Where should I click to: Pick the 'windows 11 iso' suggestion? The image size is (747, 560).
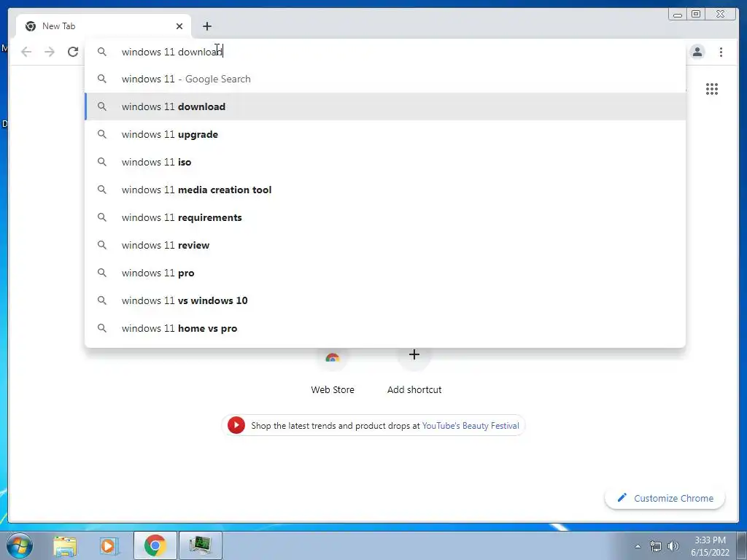(385, 162)
